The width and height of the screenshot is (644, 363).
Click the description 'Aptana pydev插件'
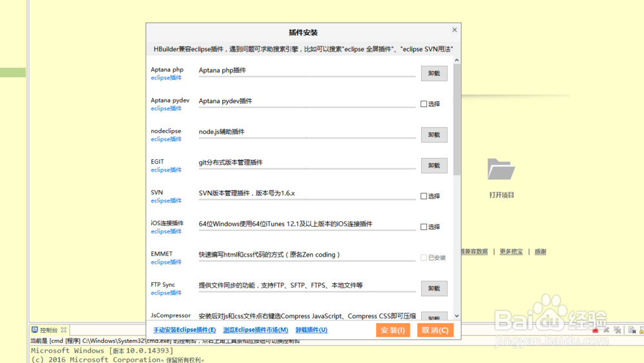tap(225, 101)
